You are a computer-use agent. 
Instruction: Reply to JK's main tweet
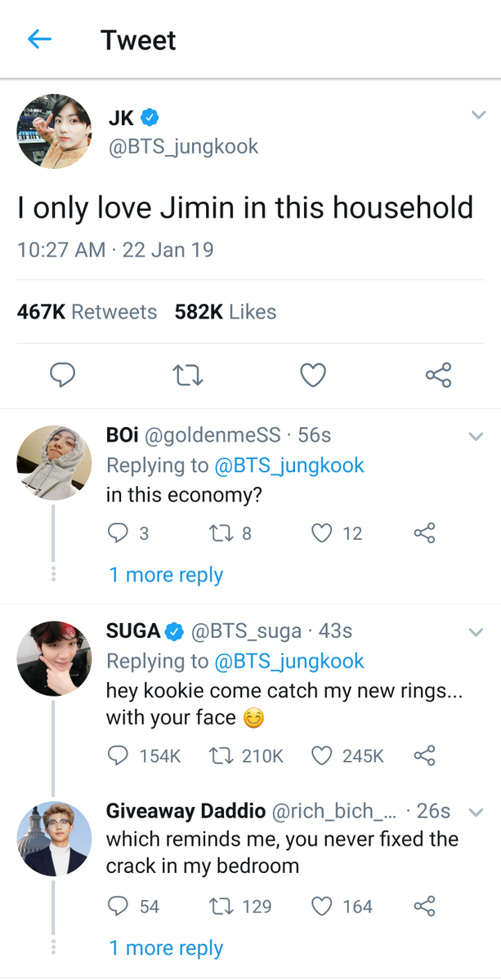point(63,375)
